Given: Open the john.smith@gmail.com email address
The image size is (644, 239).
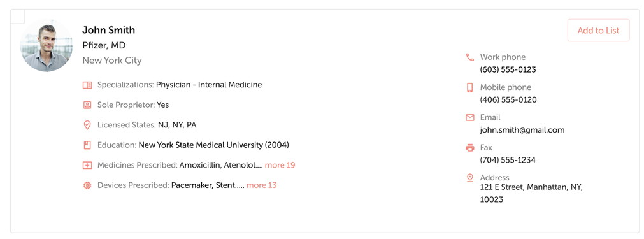Looking at the screenshot, I should [522, 130].
